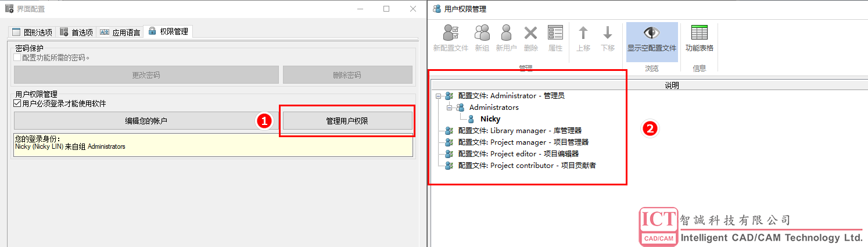Switch to the 图形选项 tab
Viewport: 868px width, 247px height.
click(x=32, y=32)
